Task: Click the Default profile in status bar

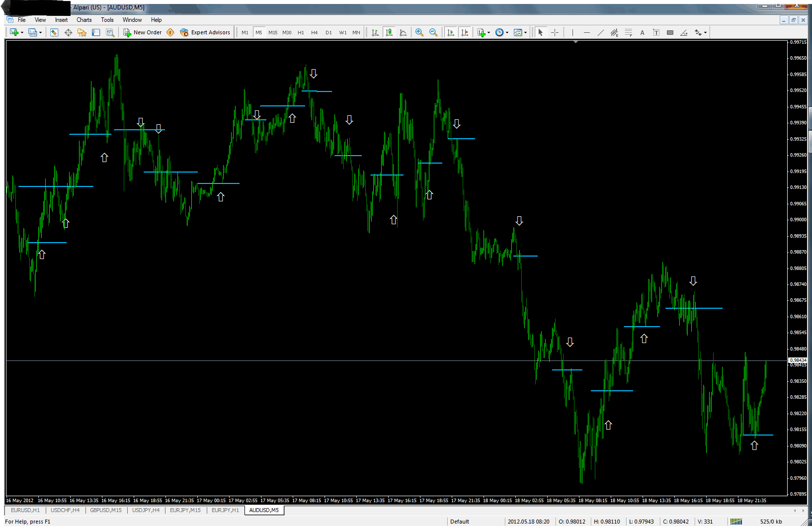Action: pos(460,522)
